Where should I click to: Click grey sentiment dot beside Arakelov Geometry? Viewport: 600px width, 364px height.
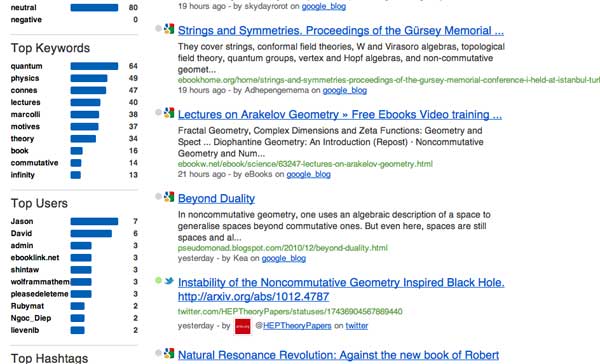[158, 112]
